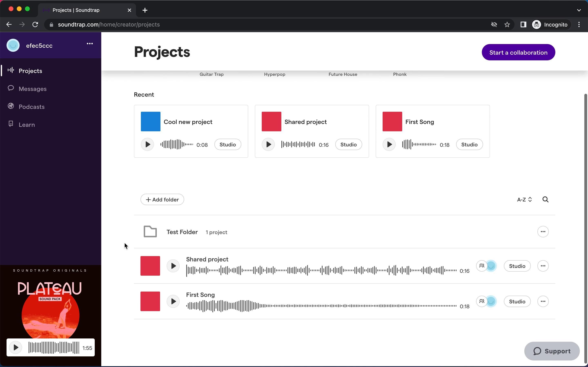Seek within the First Song row waveform
This screenshot has height=367, width=588.
[321, 306]
